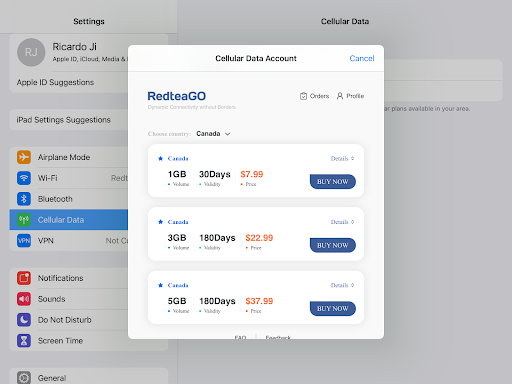Click the star icon on 1GB plan

(160, 158)
